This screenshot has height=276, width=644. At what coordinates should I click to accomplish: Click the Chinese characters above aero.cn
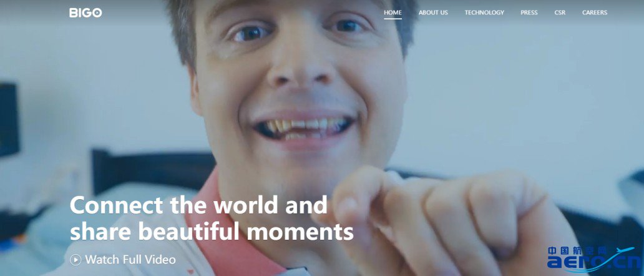[577, 250]
